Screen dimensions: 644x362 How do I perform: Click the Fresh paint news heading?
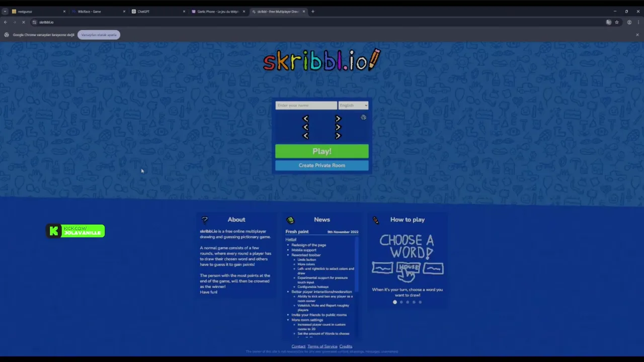[x=297, y=232]
